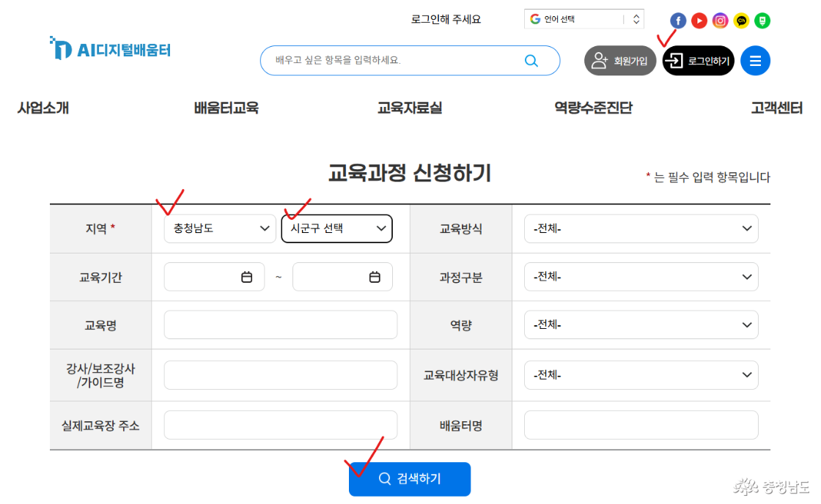This screenshot has width=821, height=504.
Task: Open the 언어 선택 language selector
Action: [583, 19]
